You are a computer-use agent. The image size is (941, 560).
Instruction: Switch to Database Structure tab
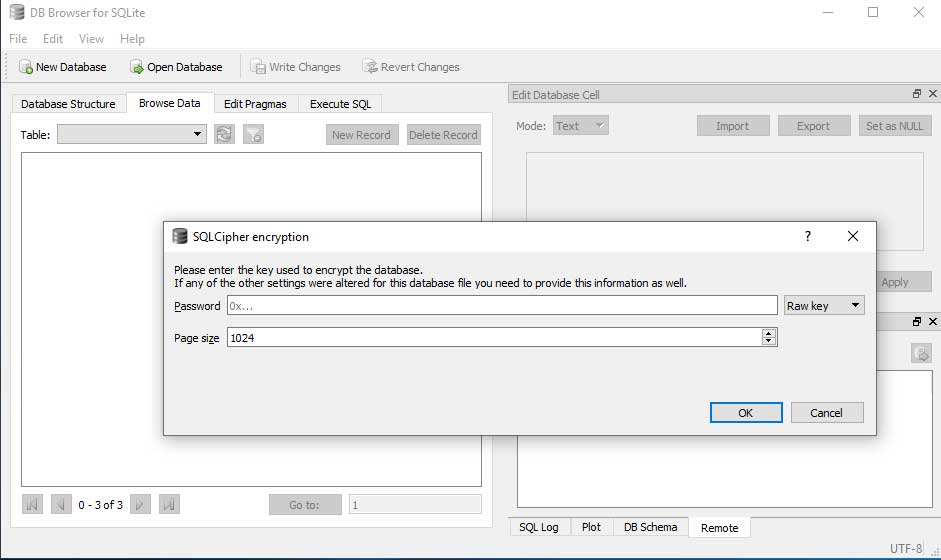pyautogui.click(x=68, y=104)
